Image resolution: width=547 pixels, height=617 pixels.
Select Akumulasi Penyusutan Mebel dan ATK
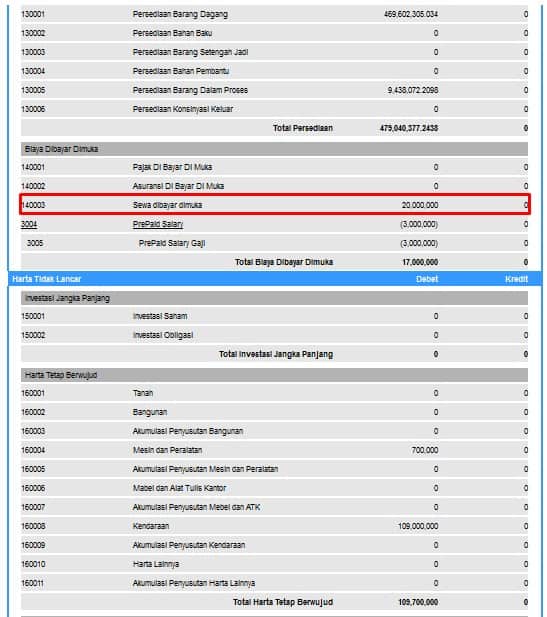pyautogui.click(x=197, y=507)
